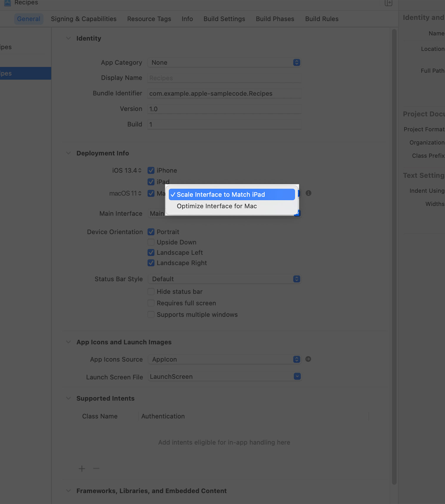Uncheck the iPhone checkbox
The image size is (445, 504).
click(x=151, y=171)
